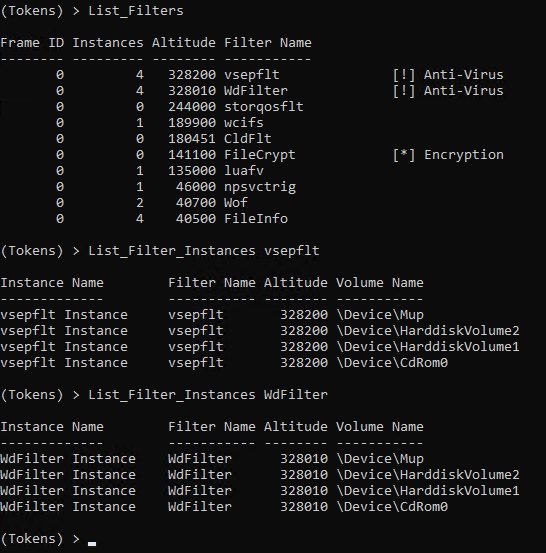
Task: Click the npsvctrig filter name
Action: 260,187
